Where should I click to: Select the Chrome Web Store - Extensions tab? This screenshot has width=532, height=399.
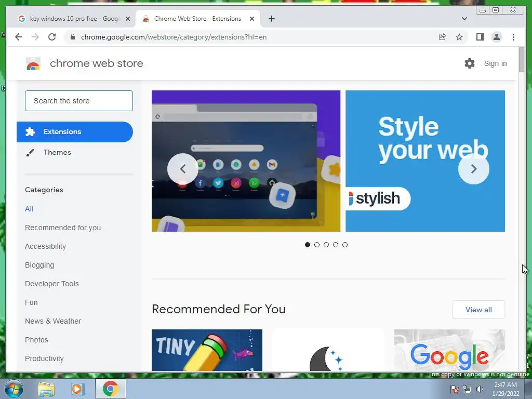click(198, 19)
